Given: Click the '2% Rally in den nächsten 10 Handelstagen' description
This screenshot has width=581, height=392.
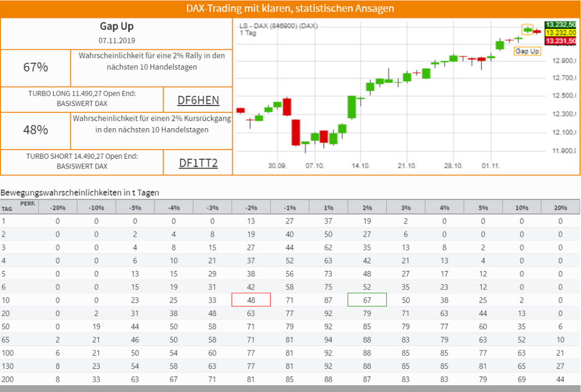Looking at the screenshot, I should [152, 61].
